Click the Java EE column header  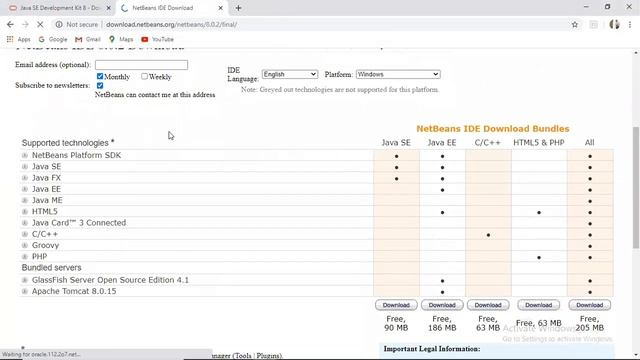pos(442,142)
